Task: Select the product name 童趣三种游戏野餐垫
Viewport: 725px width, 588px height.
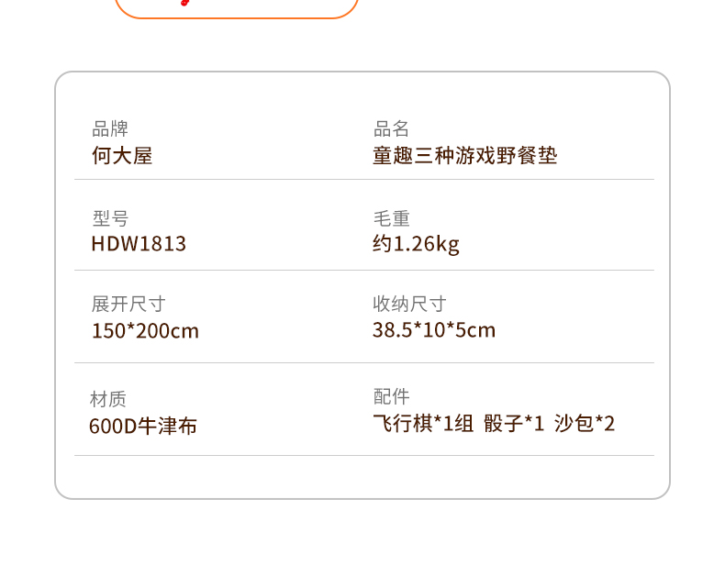Action: pyautogui.click(x=464, y=155)
